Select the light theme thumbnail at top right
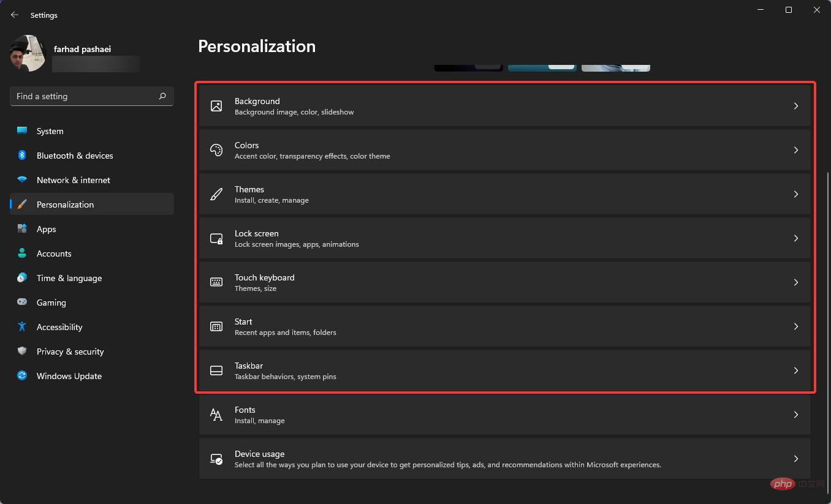The width and height of the screenshot is (831, 504). click(x=616, y=68)
